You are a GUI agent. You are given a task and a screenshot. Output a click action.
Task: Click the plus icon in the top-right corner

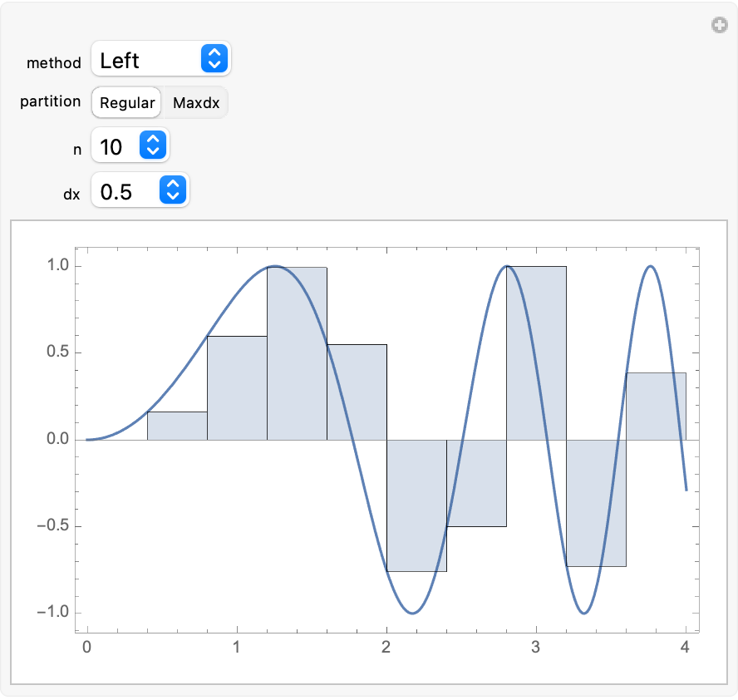pos(720,26)
